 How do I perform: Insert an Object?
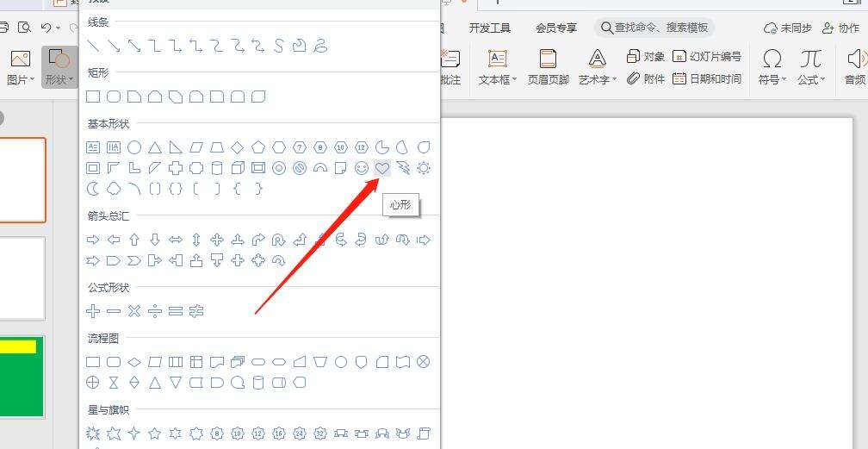tap(646, 57)
